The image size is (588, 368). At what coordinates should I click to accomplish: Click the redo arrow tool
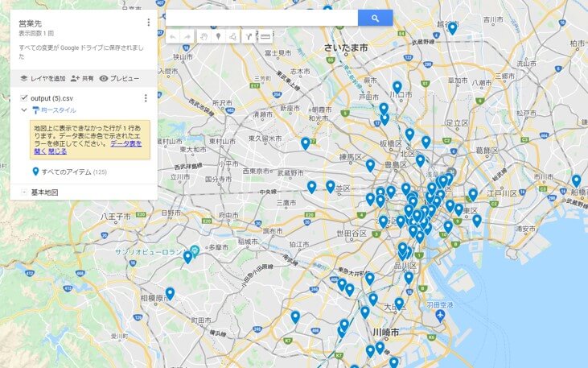click(187, 37)
